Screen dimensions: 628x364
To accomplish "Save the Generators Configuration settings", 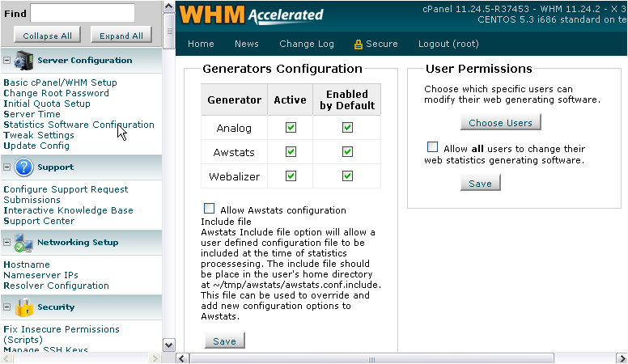I will pyautogui.click(x=224, y=341).
